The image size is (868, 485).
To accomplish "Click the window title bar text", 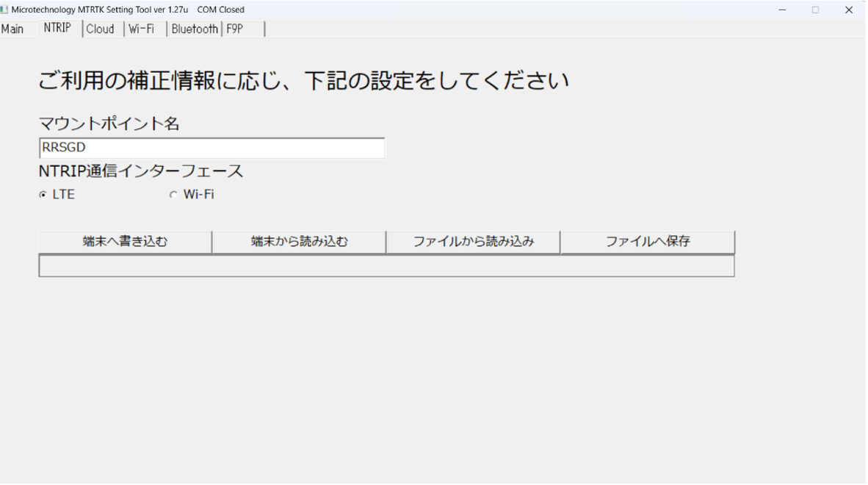I will (128, 10).
